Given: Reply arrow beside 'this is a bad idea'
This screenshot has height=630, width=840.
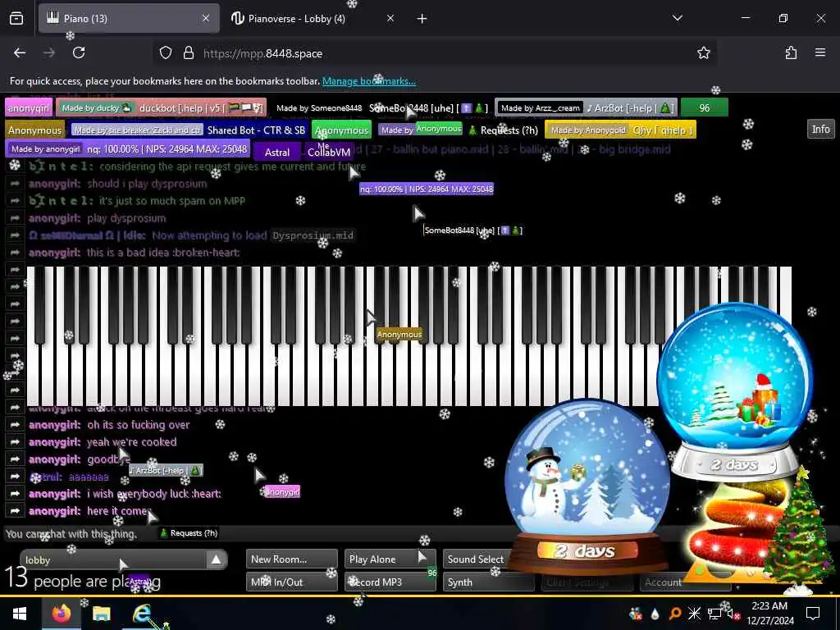Looking at the screenshot, I should click(x=15, y=253).
